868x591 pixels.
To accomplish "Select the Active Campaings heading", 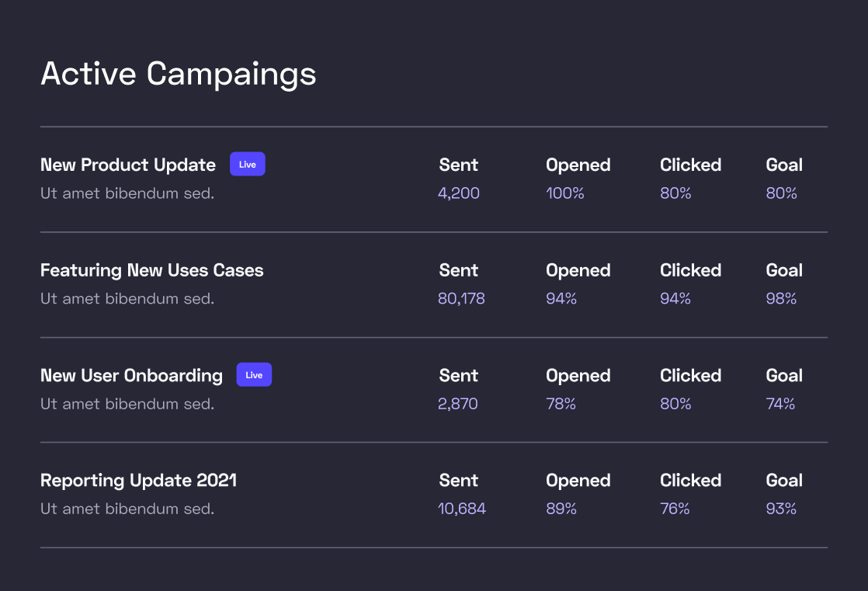I will [179, 73].
